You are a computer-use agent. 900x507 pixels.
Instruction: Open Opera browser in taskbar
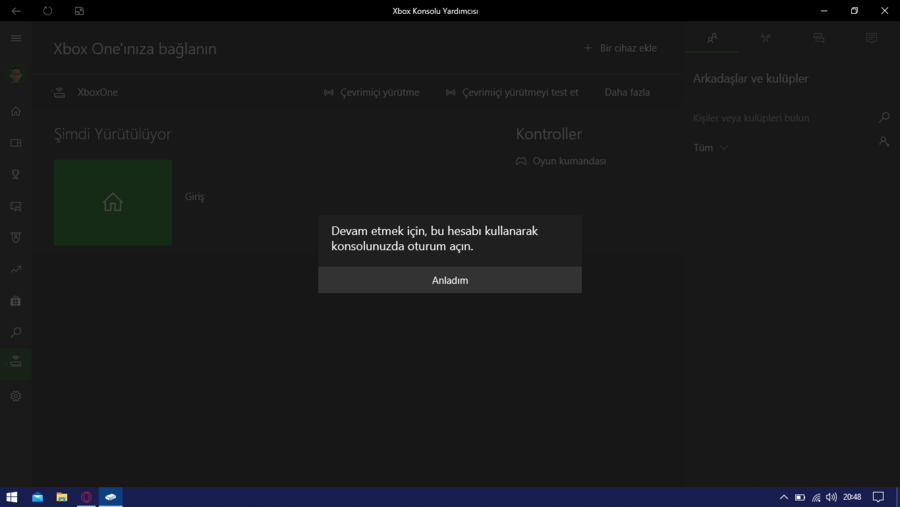[86, 497]
